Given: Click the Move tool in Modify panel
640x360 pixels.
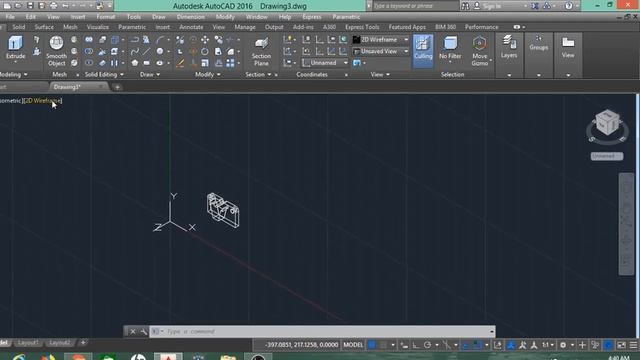Looking at the screenshot, I should (205, 40).
